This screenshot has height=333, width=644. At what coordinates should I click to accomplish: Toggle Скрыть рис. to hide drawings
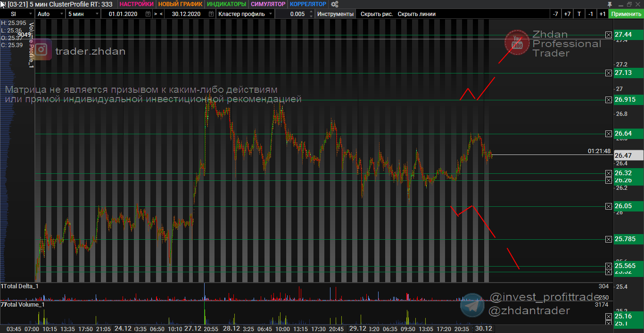[x=376, y=14]
